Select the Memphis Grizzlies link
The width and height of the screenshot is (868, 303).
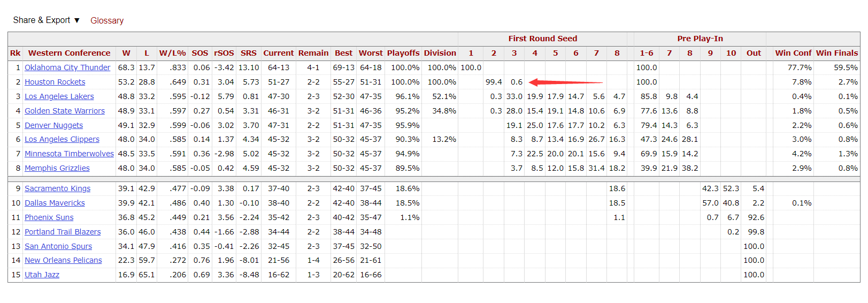(x=57, y=168)
